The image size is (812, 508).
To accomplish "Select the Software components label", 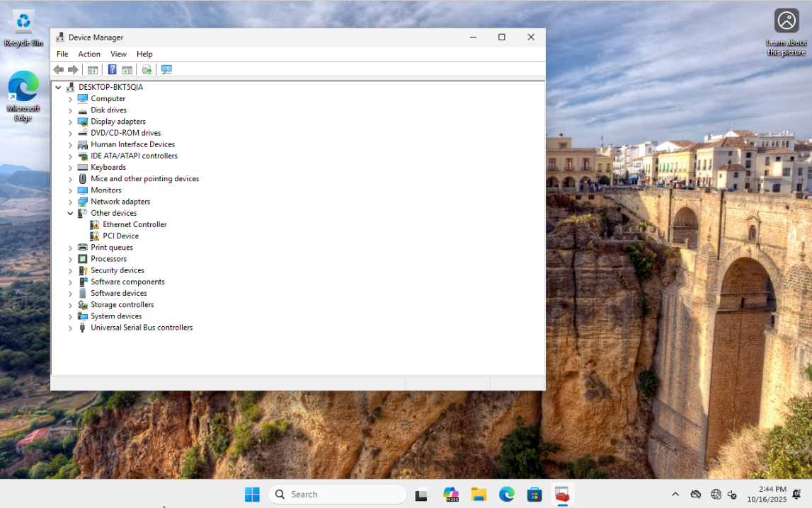I will point(127,282).
